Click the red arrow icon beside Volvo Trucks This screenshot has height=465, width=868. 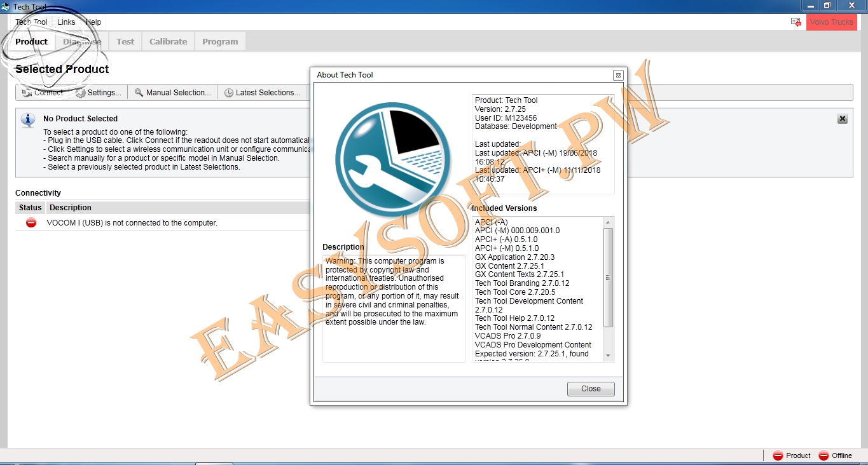796,22
